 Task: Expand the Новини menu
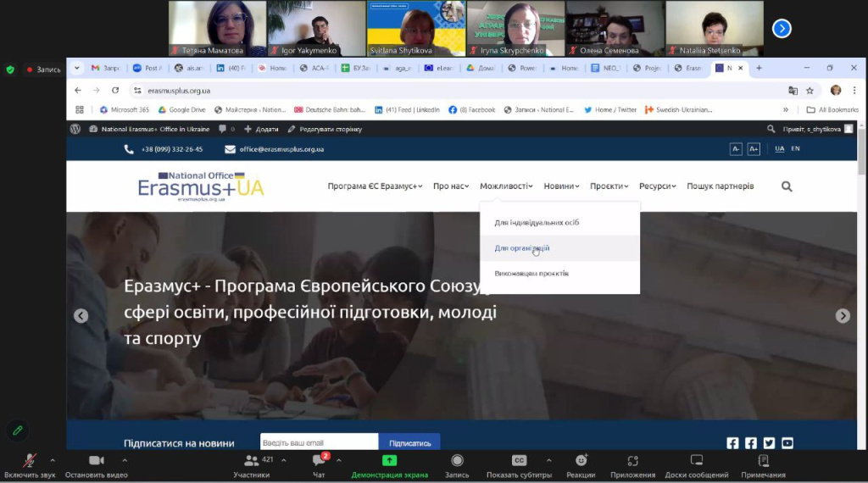pos(561,186)
